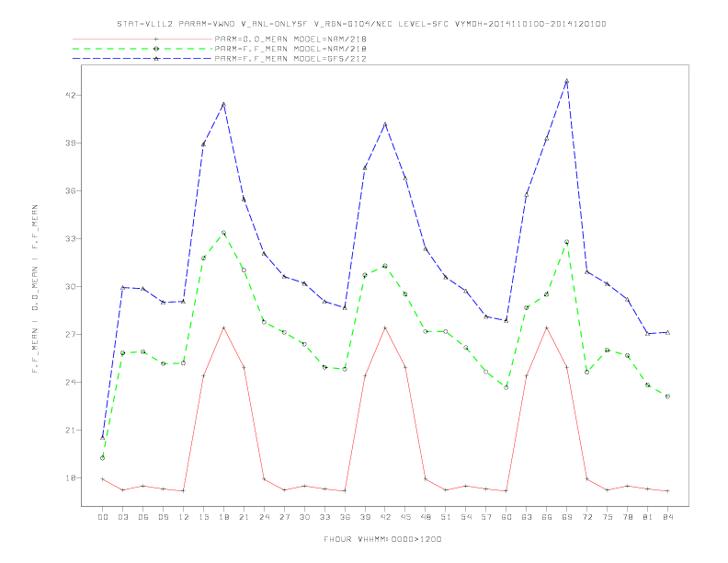Click green NAM circle point at hour 60
Viewport: 728px width, 563px height.
(x=506, y=387)
